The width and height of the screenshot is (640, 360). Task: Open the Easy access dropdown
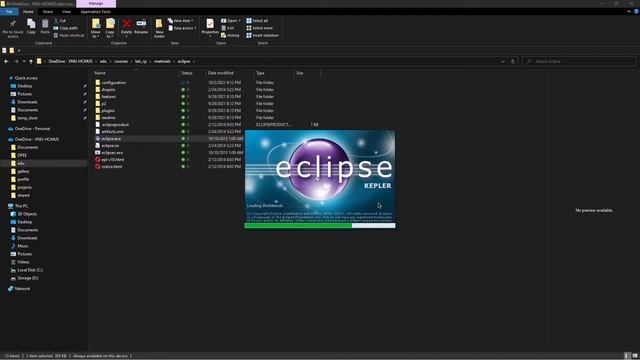182,28
